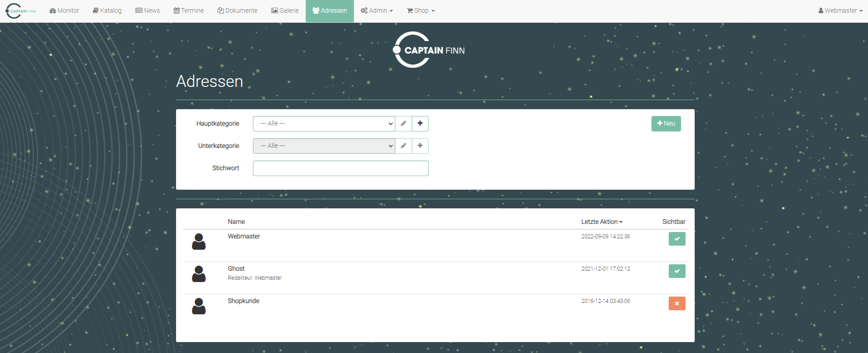Toggle visibility of the Webmaster entry
Viewport: 868px width, 353px height.
click(676, 239)
